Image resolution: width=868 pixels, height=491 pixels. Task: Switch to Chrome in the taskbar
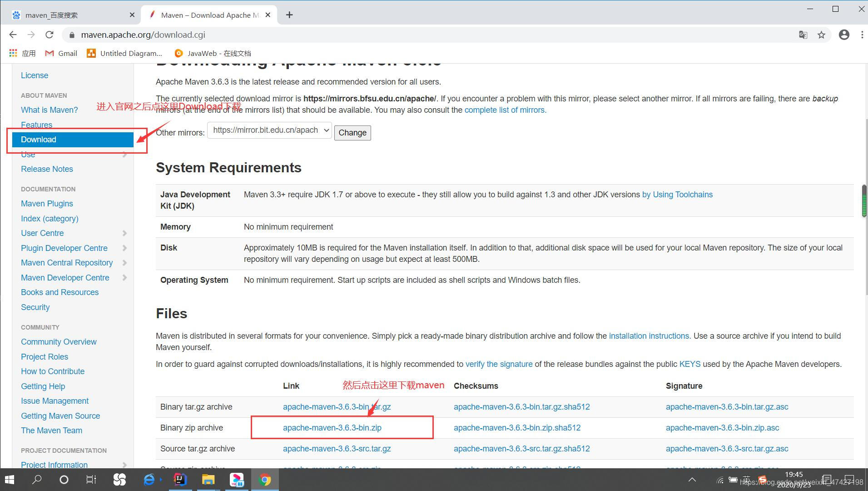point(265,480)
